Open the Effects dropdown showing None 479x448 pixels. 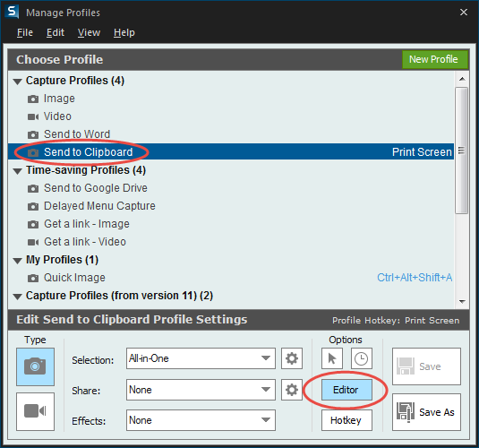[201, 420]
